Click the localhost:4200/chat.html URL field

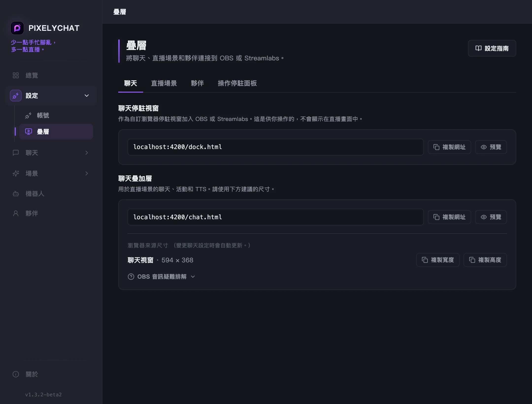(x=276, y=217)
